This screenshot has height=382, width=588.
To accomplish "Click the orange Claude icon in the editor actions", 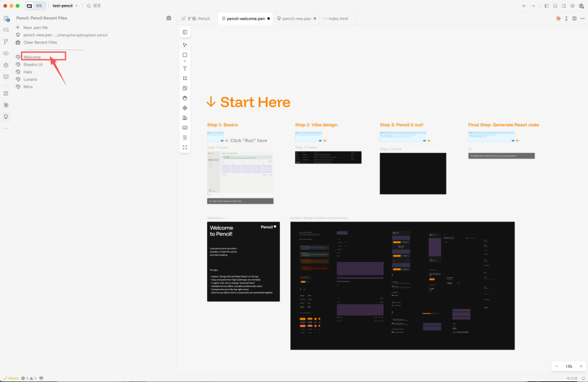I will pyautogui.click(x=559, y=18).
